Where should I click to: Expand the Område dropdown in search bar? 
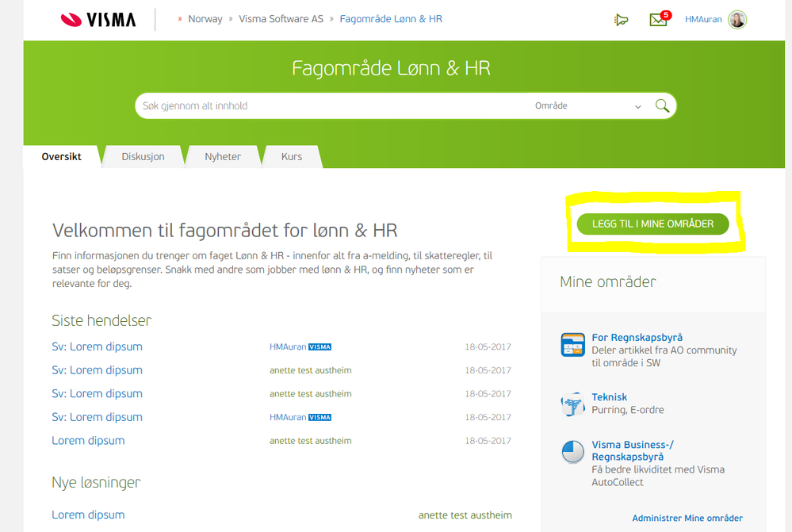pos(588,105)
